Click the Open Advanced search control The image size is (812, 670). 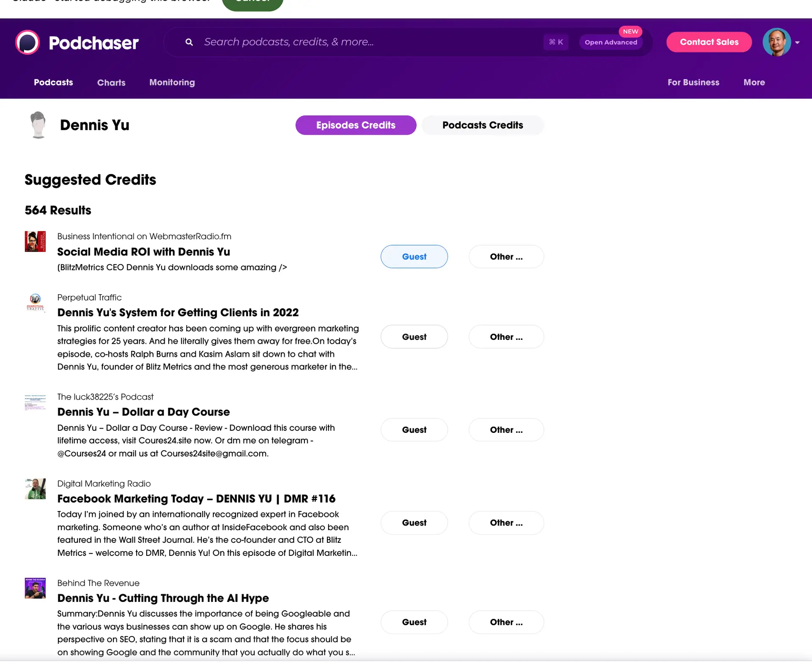[x=611, y=42]
